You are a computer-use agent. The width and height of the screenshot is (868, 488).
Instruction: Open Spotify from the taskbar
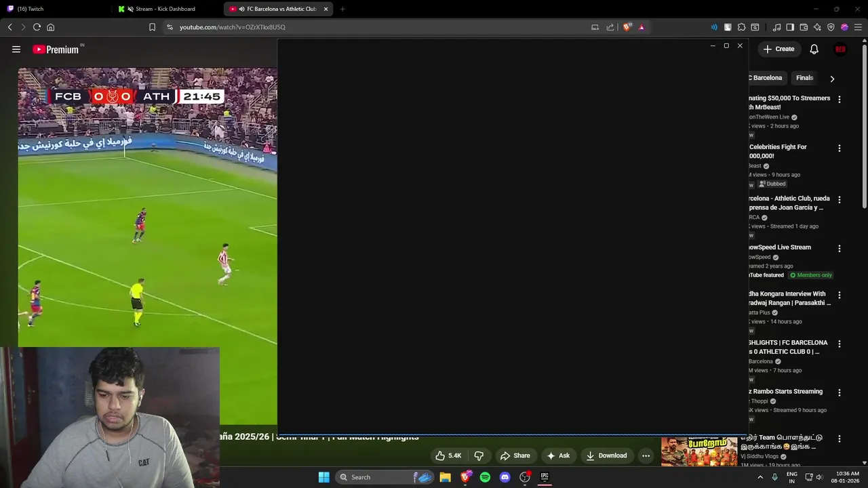click(485, 477)
